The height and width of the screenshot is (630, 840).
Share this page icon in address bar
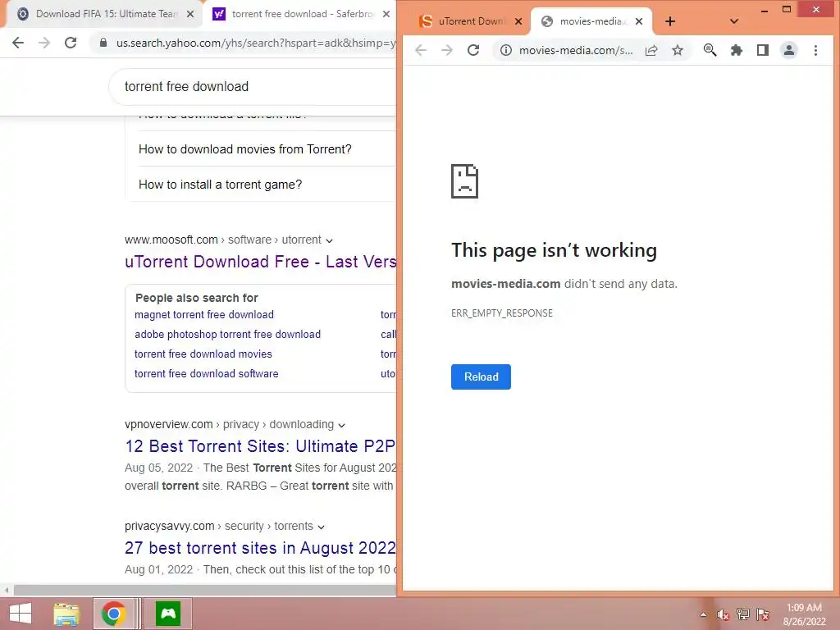[x=651, y=50]
